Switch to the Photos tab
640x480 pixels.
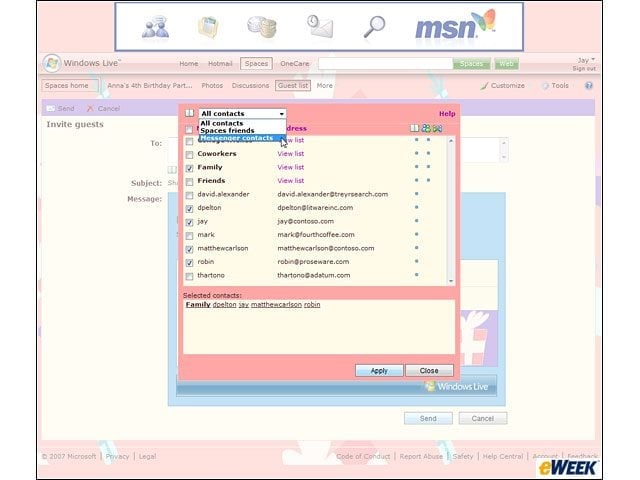coord(212,86)
